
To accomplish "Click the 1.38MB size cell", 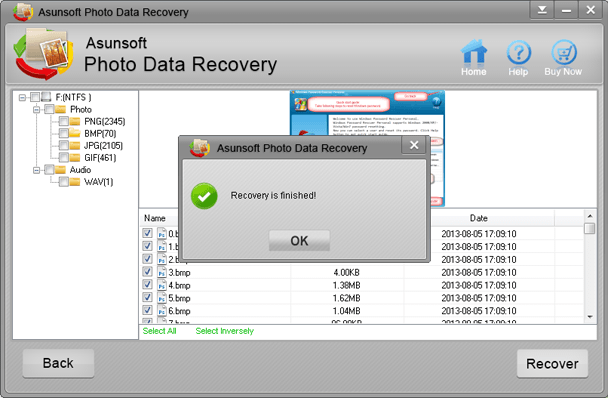I will coord(347,285).
